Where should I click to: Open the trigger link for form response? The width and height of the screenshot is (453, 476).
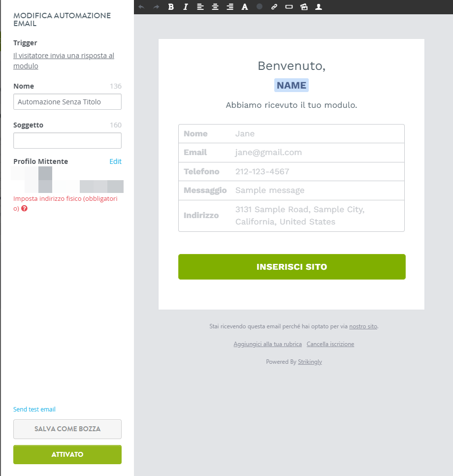pyautogui.click(x=64, y=61)
